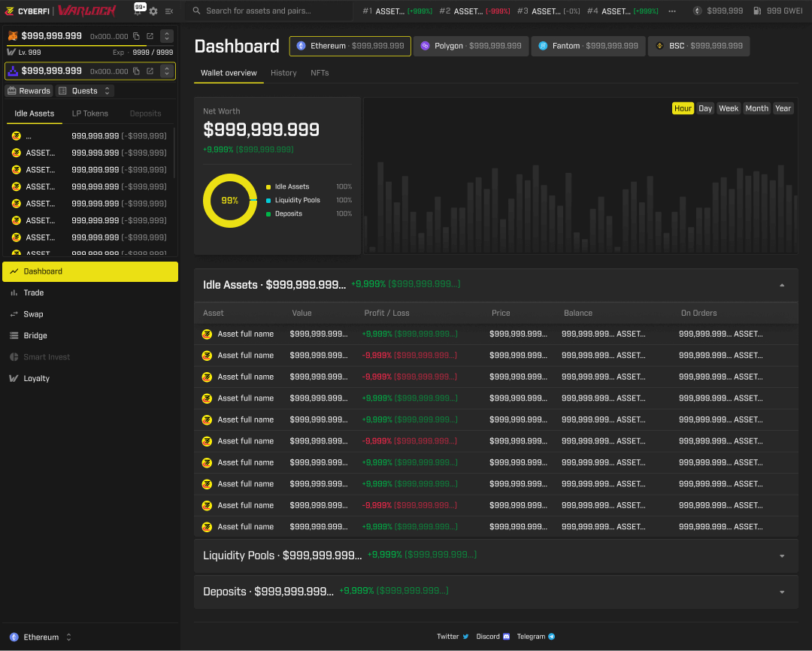Click the 99% portfolio donut chart

pyautogui.click(x=229, y=201)
